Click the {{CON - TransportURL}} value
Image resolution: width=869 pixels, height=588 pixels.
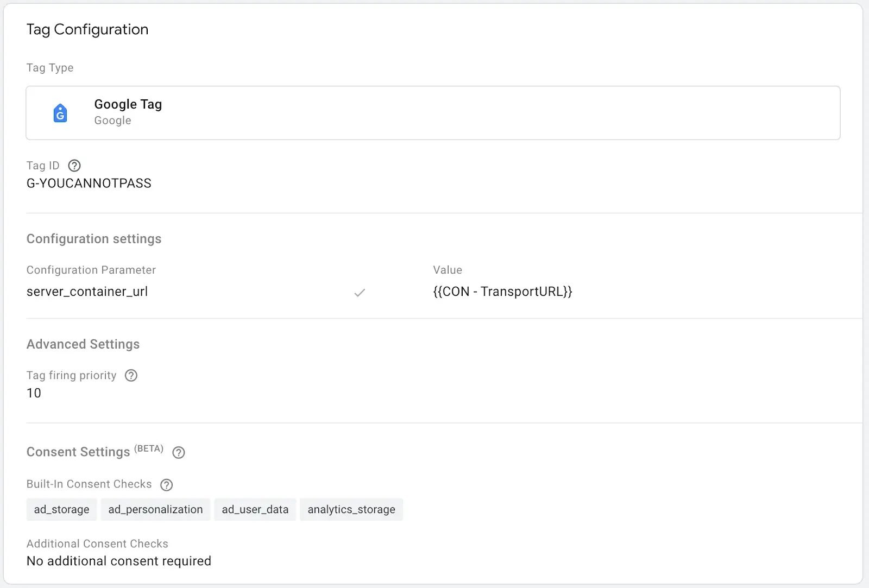(x=502, y=292)
